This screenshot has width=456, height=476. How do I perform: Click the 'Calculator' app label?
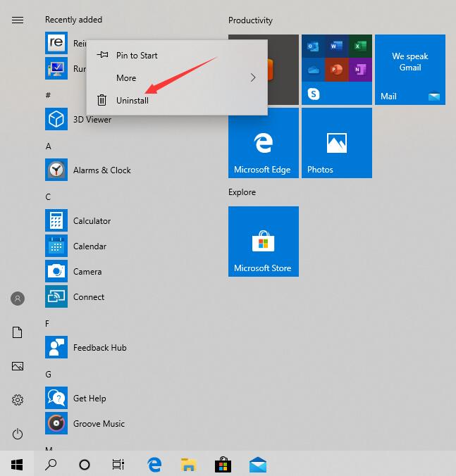pos(92,220)
